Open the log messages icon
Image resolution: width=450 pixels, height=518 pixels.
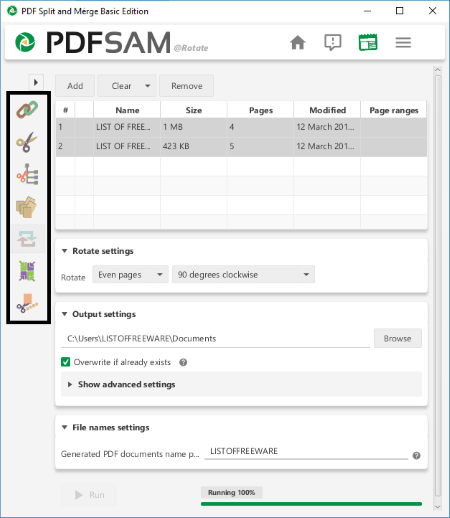pyautogui.click(x=333, y=42)
